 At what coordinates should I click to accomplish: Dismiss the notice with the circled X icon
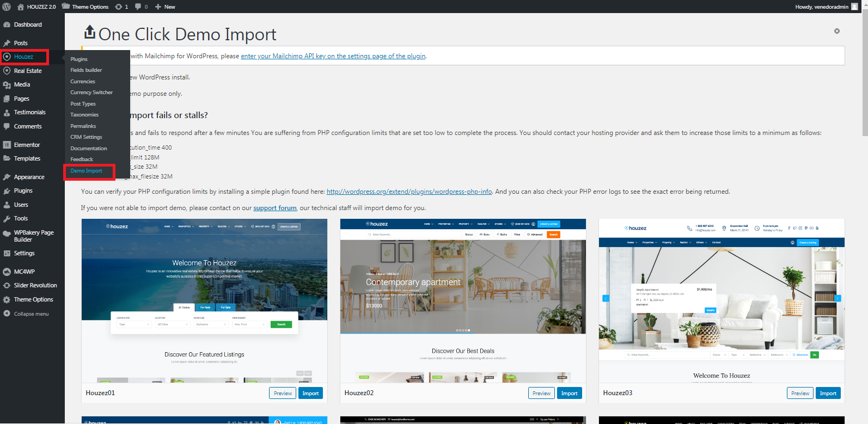[837, 31]
